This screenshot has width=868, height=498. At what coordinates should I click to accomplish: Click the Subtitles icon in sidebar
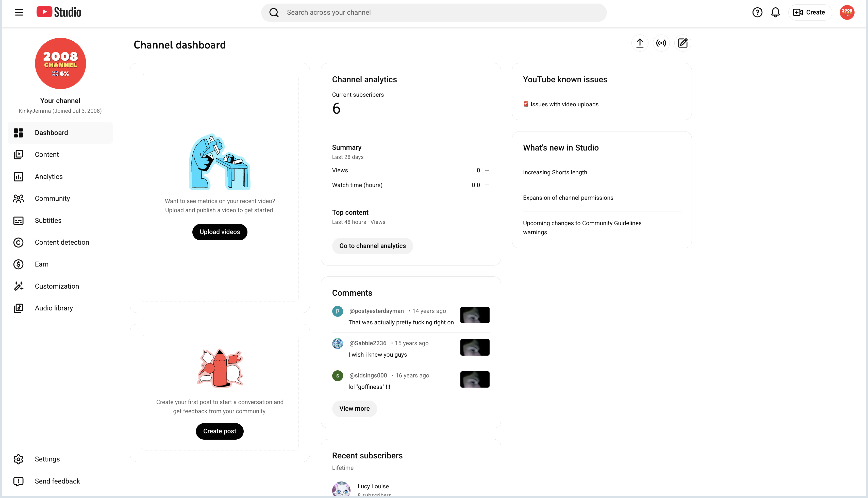[19, 221]
